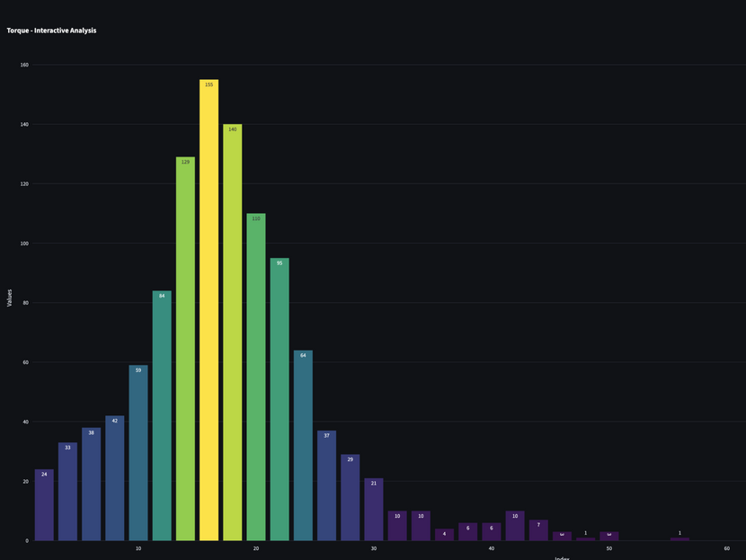Select the bar labeled 59
The width and height of the screenshot is (746, 560).
point(138,453)
